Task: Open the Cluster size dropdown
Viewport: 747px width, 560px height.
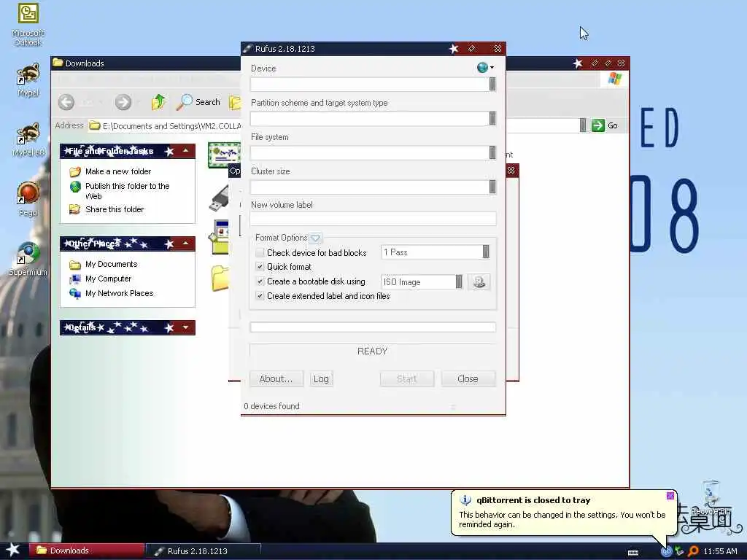Action: [492, 187]
